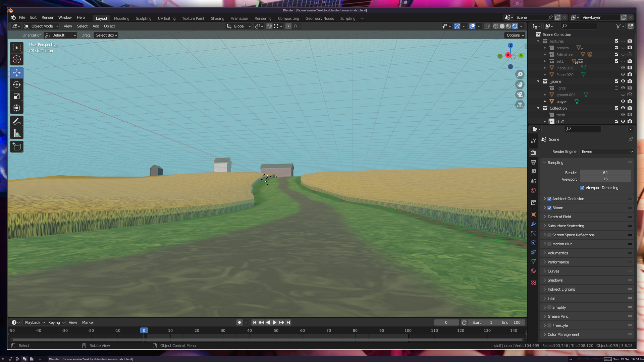Click the Toggle camera view icon
644x362 pixels.
(x=520, y=95)
